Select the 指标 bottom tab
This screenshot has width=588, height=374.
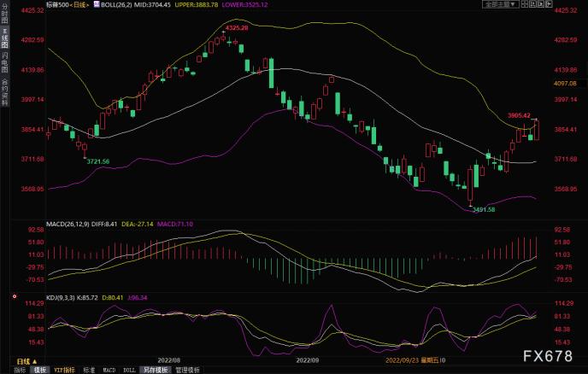tap(20, 370)
